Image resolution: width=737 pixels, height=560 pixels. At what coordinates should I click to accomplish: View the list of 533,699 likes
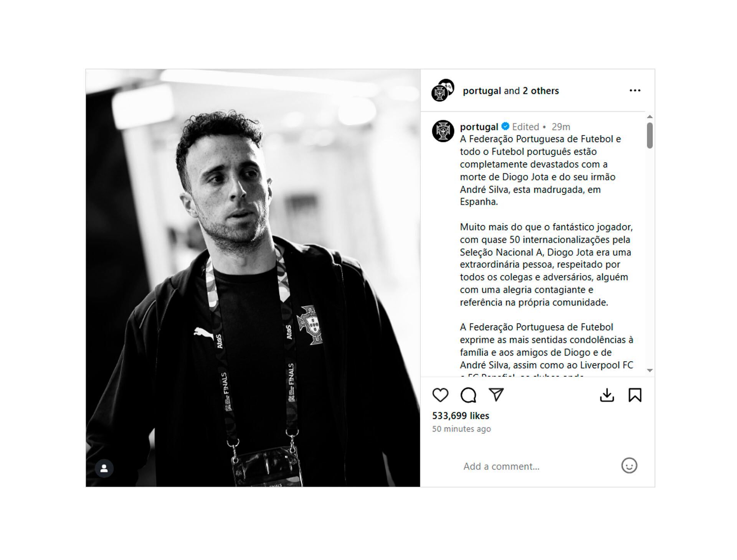(x=461, y=416)
